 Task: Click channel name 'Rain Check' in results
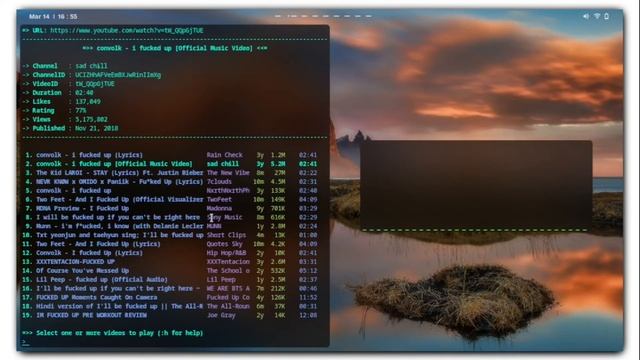click(224, 155)
